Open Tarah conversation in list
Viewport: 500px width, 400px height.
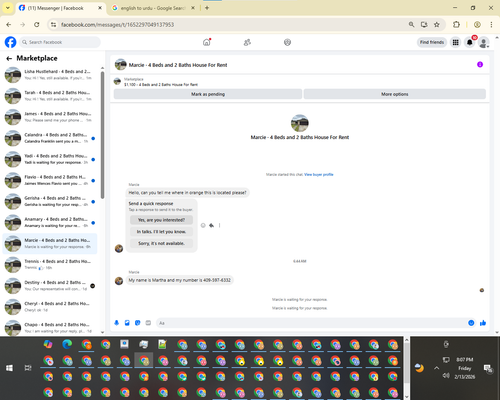point(50,96)
